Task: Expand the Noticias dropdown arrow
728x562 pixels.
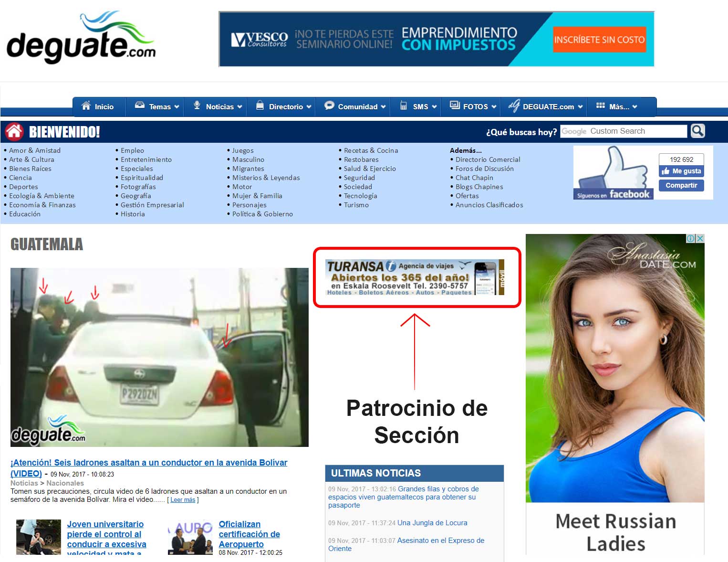Action: (x=239, y=107)
